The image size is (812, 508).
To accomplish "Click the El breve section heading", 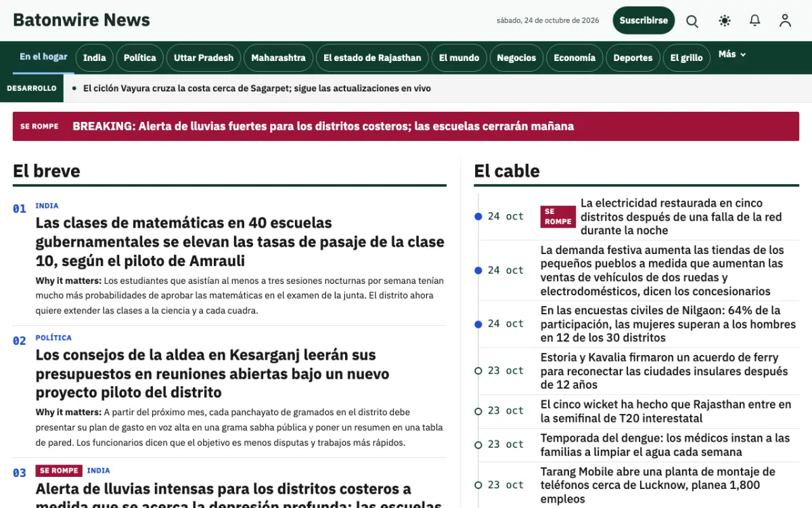I will [x=47, y=171].
